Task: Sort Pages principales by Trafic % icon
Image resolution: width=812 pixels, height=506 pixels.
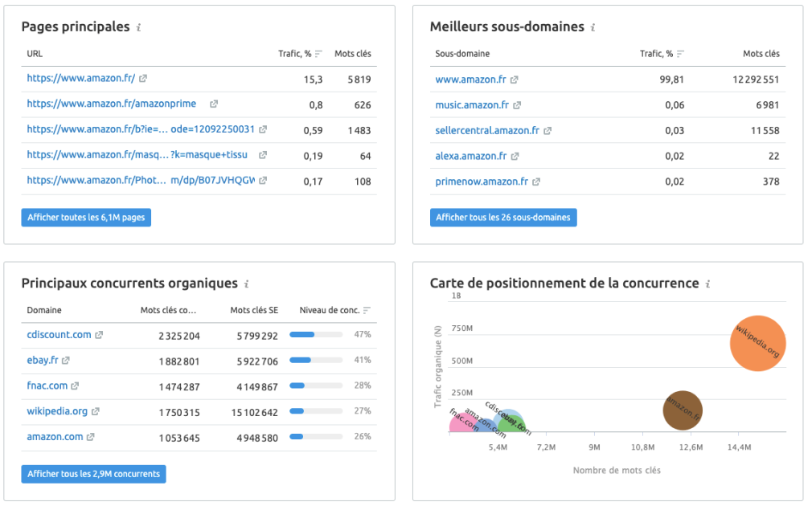Action: [318, 54]
